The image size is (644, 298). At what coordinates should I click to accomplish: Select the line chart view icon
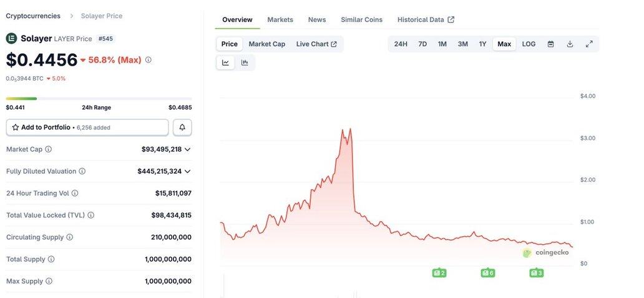pyautogui.click(x=225, y=62)
